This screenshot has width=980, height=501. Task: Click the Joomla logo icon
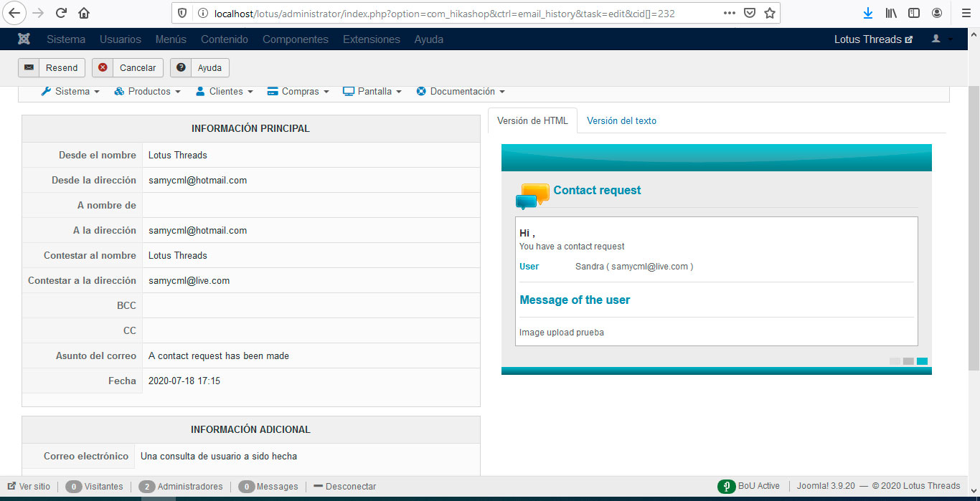click(x=24, y=39)
